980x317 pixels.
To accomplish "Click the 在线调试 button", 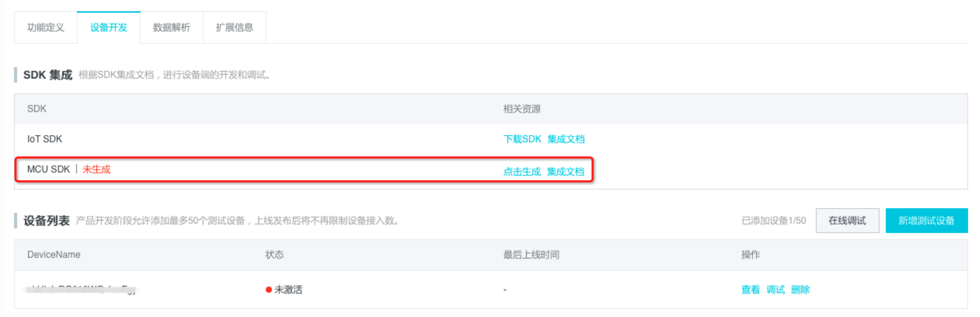I will point(847,221).
